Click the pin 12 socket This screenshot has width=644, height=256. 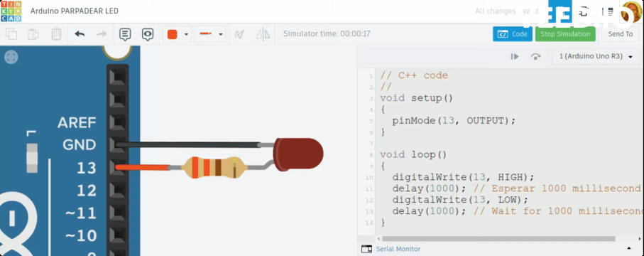point(118,190)
